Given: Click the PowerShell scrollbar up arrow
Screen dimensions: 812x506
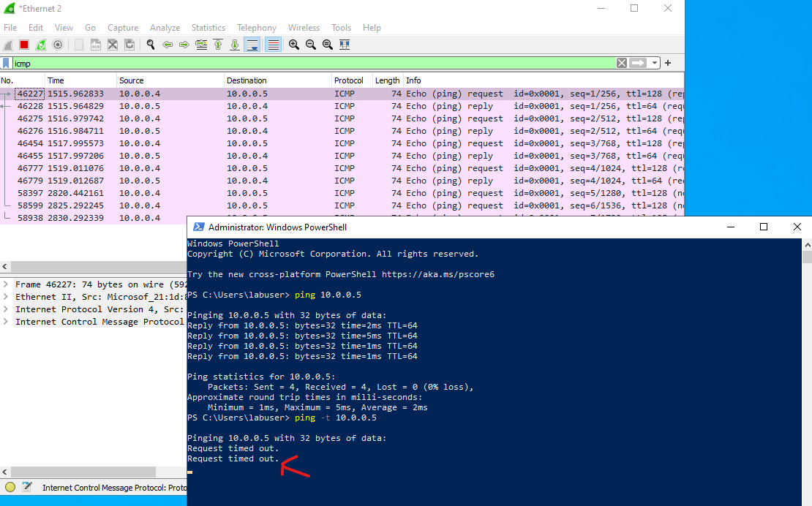Looking at the screenshot, I should [x=807, y=245].
